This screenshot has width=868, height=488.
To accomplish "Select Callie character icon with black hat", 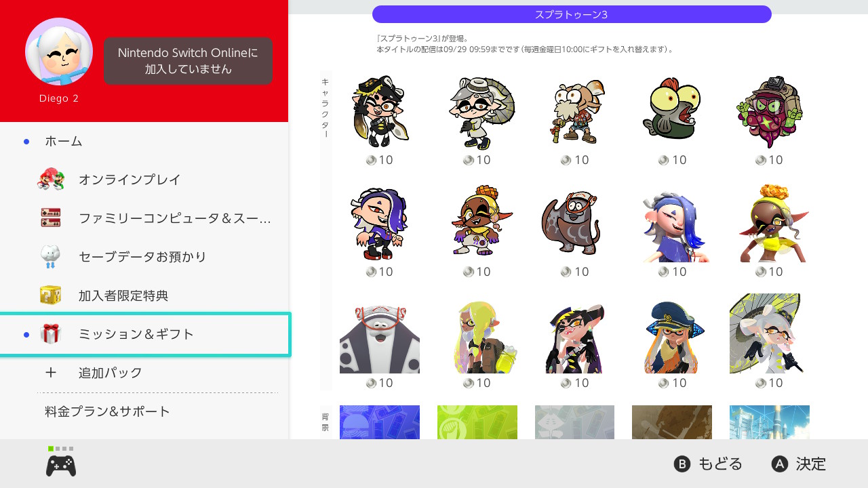I will [x=380, y=110].
